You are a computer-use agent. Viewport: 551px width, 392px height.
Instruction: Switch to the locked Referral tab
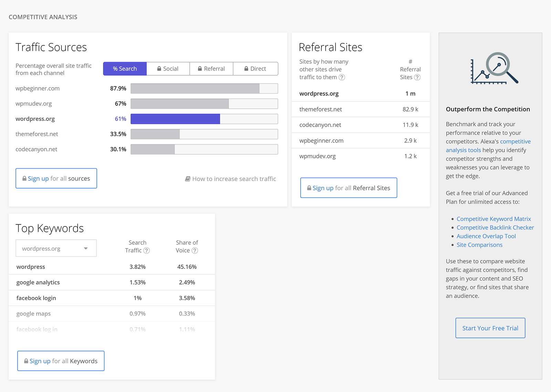coord(211,69)
